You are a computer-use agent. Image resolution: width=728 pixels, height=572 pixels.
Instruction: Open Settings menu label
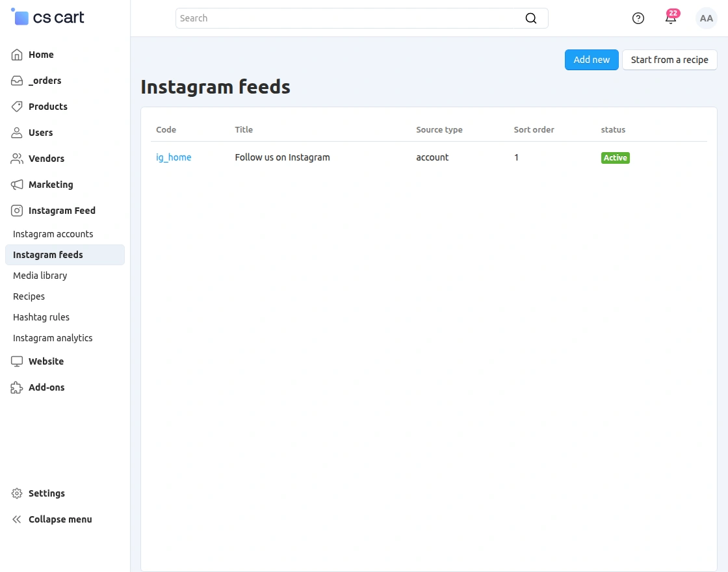pos(46,493)
